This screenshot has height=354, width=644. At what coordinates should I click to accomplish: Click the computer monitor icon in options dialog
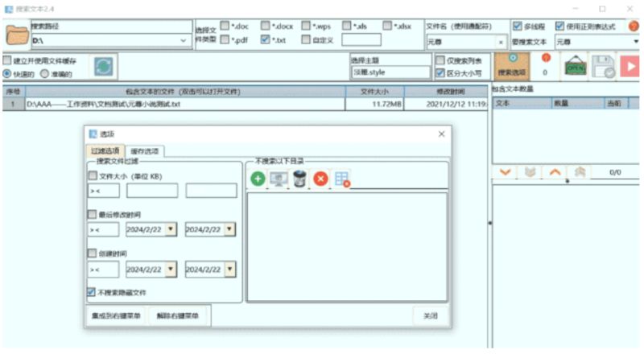(x=279, y=179)
